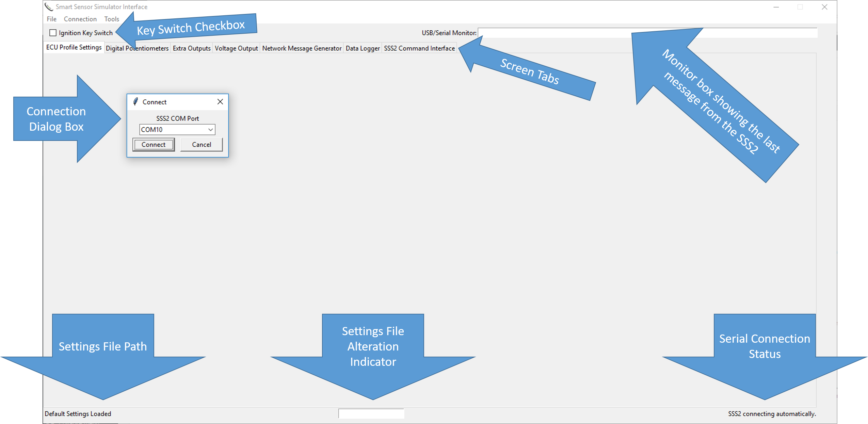Open the Connection menu

click(80, 19)
